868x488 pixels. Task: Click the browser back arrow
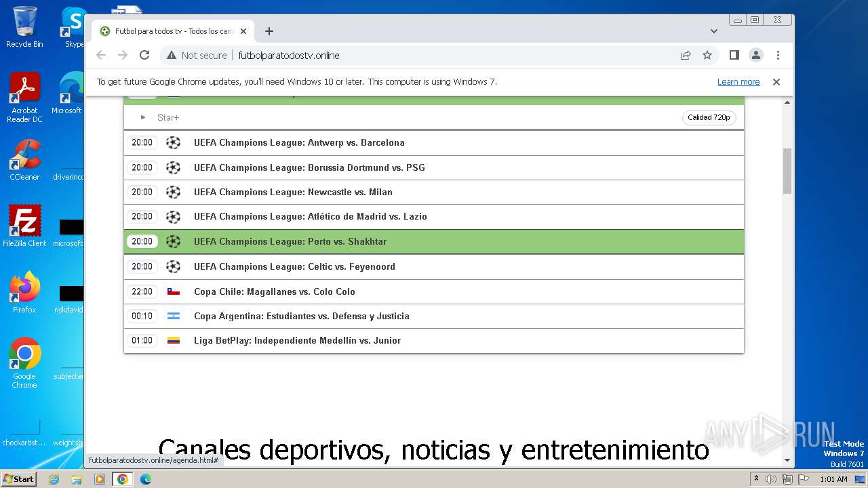pos(101,55)
